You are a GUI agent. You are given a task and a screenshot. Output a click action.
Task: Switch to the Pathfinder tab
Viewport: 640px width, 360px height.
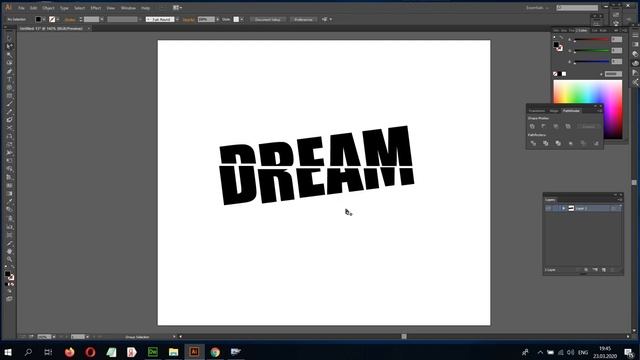pos(571,111)
